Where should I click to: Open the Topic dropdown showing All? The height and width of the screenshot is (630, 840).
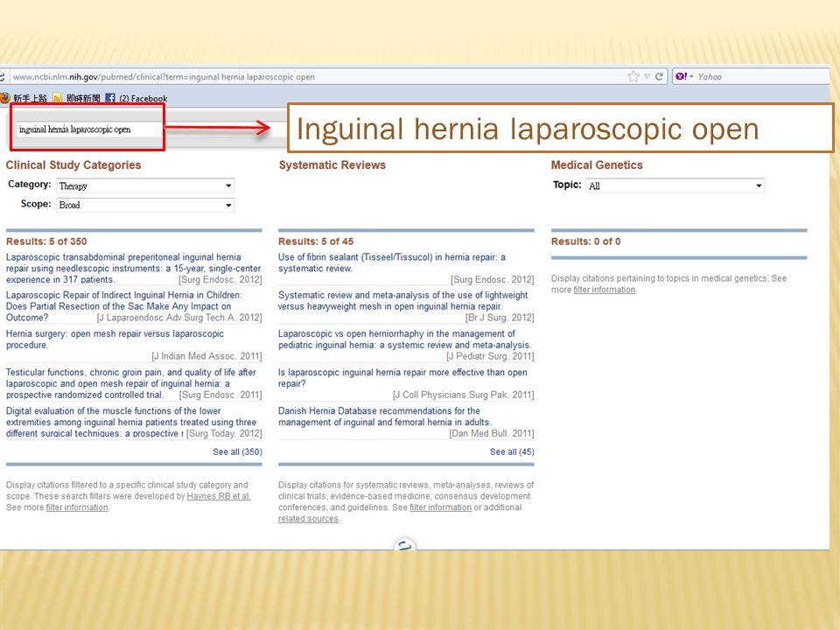tap(675, 185)
